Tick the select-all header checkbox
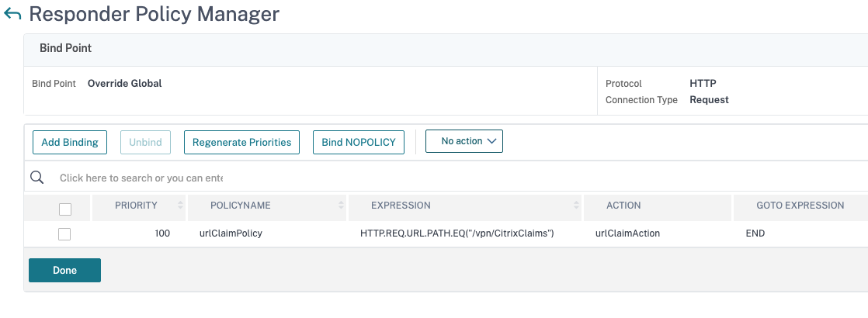The image size is (868, 318). [65, 209]
